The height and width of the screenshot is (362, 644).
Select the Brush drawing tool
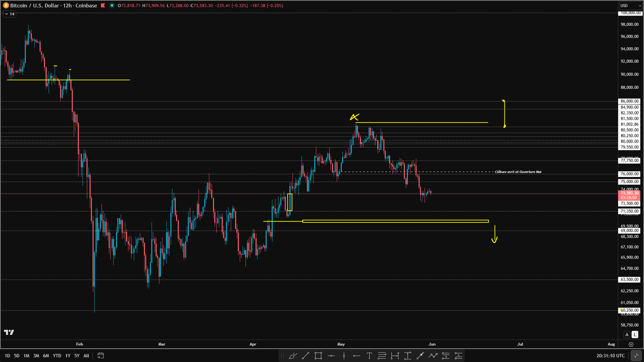point(293,356)
